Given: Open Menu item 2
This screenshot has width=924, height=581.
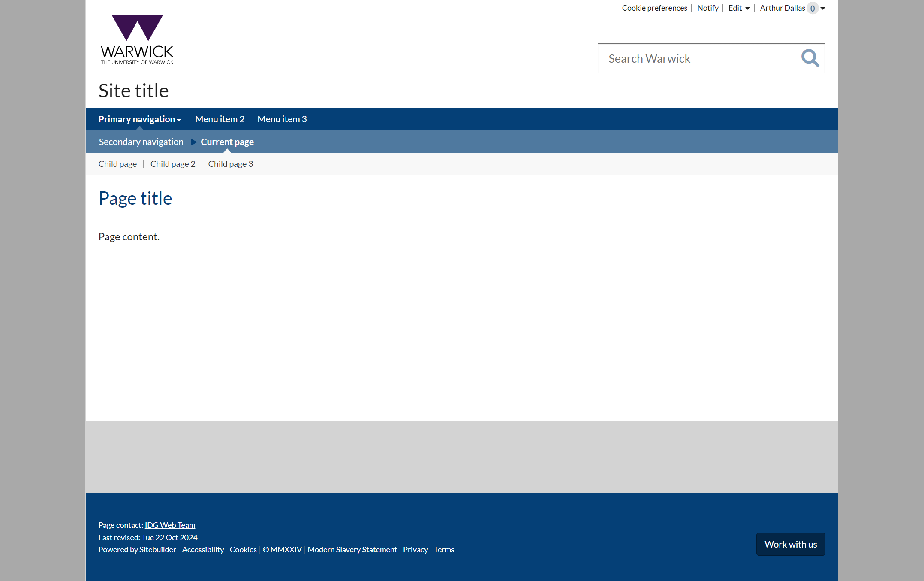Looking at the screenshot, I should [x=220, y=119].
